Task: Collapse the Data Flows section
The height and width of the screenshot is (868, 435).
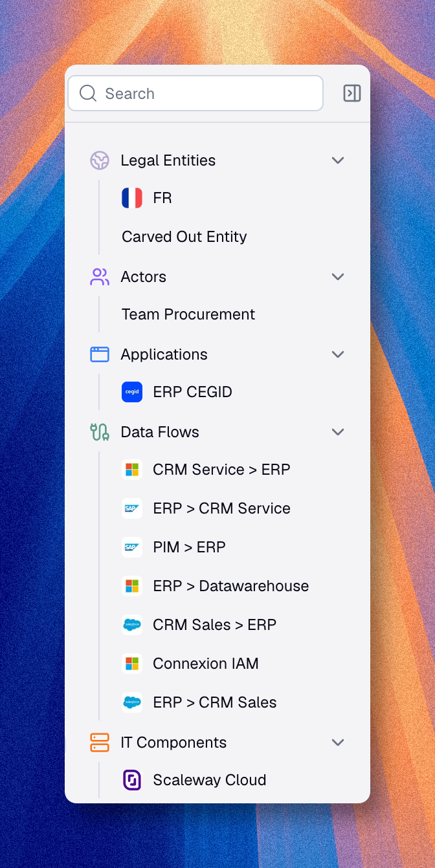Action: click(x=337, y=431)
